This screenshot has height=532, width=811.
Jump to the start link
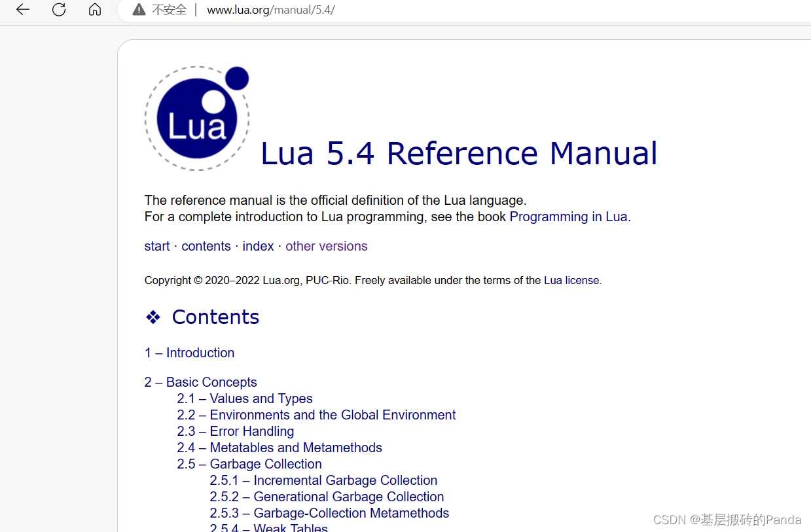(157, 246)
